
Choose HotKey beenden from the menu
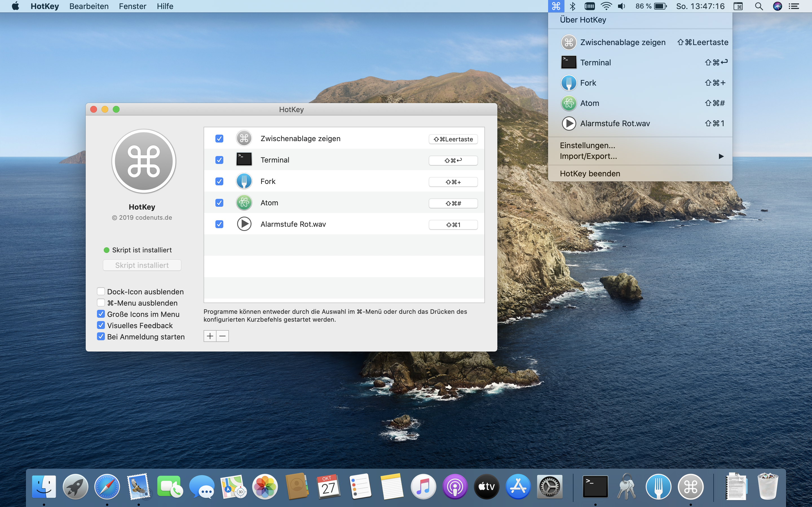[x=590, y=173]
